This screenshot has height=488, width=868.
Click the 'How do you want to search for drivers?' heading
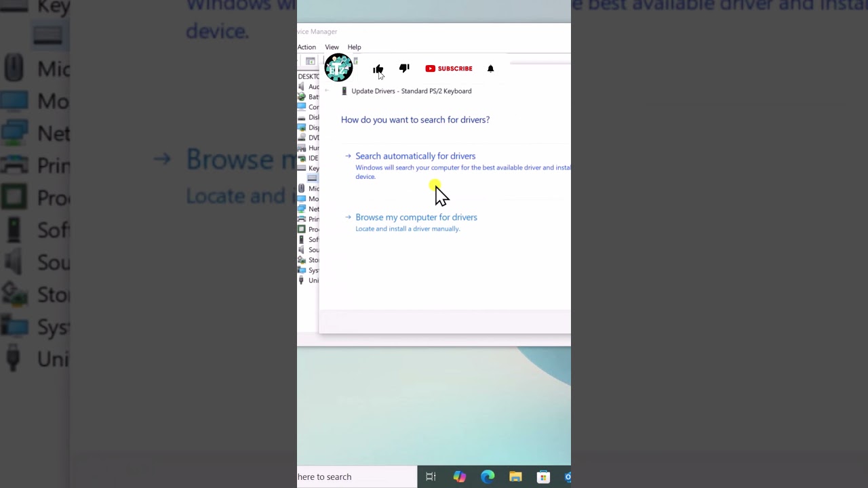pos(415,120)
